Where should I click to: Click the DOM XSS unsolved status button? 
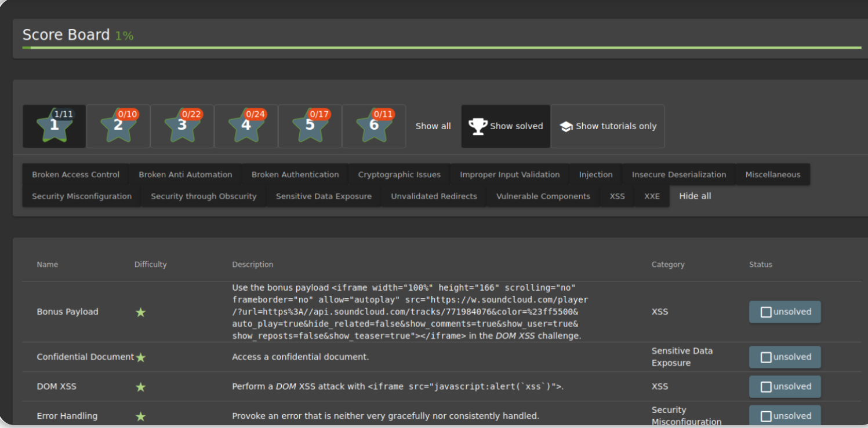(x=785, y=386)
